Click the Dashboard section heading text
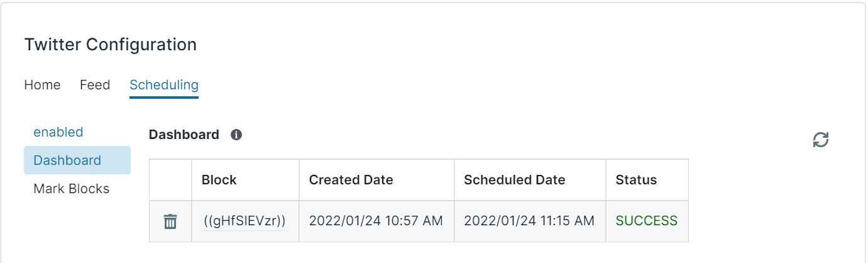Viewport: 868px width, 263px height. (184, 135)
